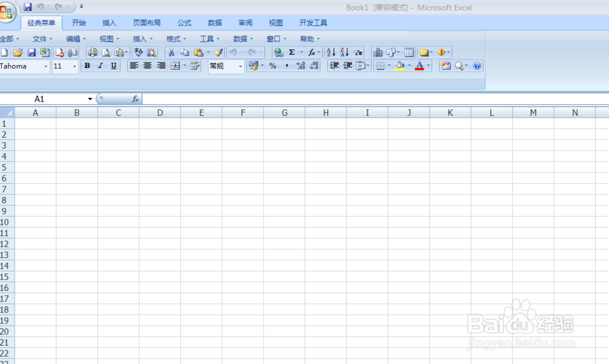Image resolution: width=609 pixels, height=364 pixels.
Task: Open the 编辑 classic menu
Action: (x=76, y=39)
